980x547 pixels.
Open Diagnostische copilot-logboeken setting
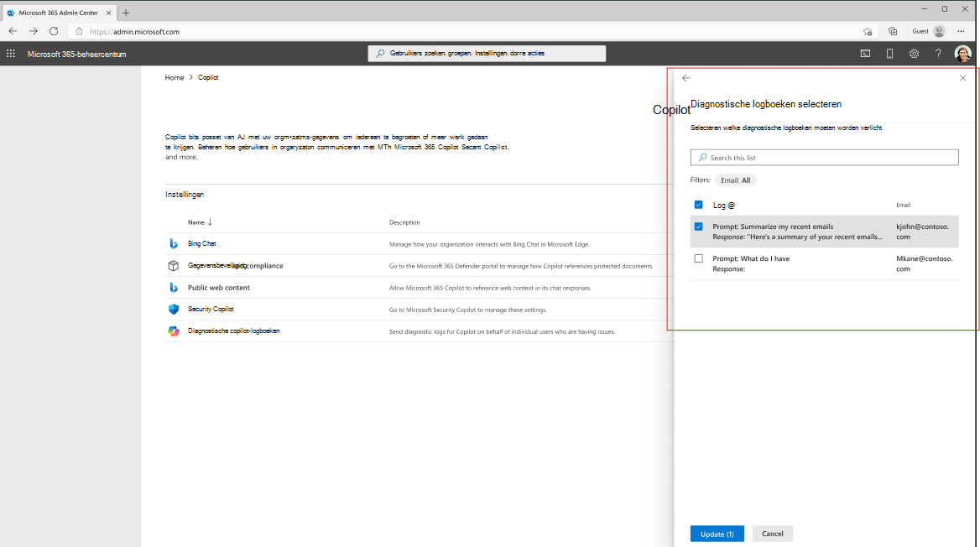[x=234, y=331]
